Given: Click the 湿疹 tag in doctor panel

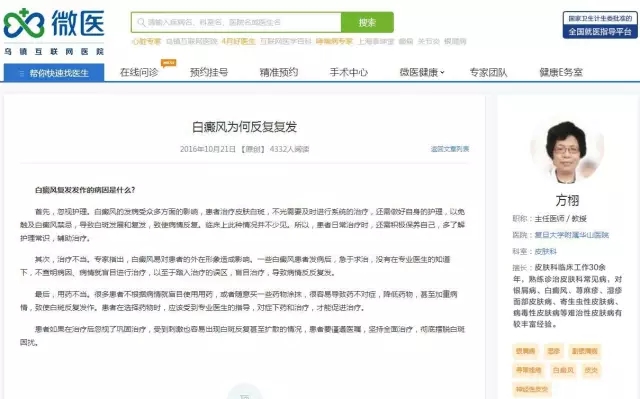Looking at the screenshot, I should coord(554,351).
